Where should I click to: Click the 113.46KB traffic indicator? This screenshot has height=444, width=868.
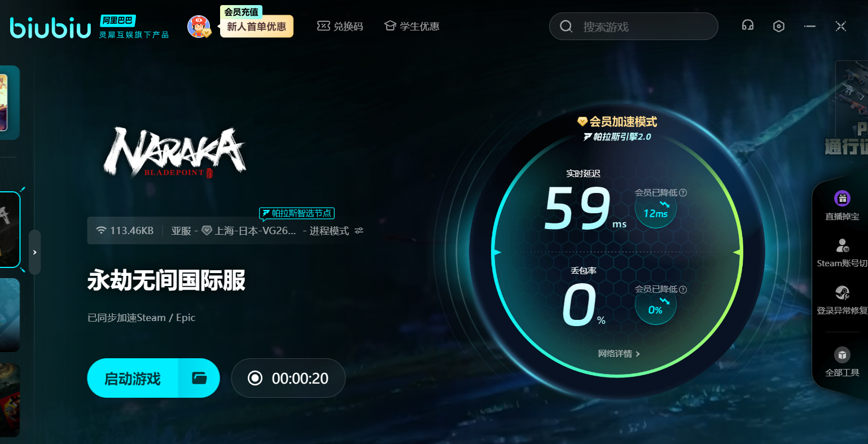tap(125, 231)
